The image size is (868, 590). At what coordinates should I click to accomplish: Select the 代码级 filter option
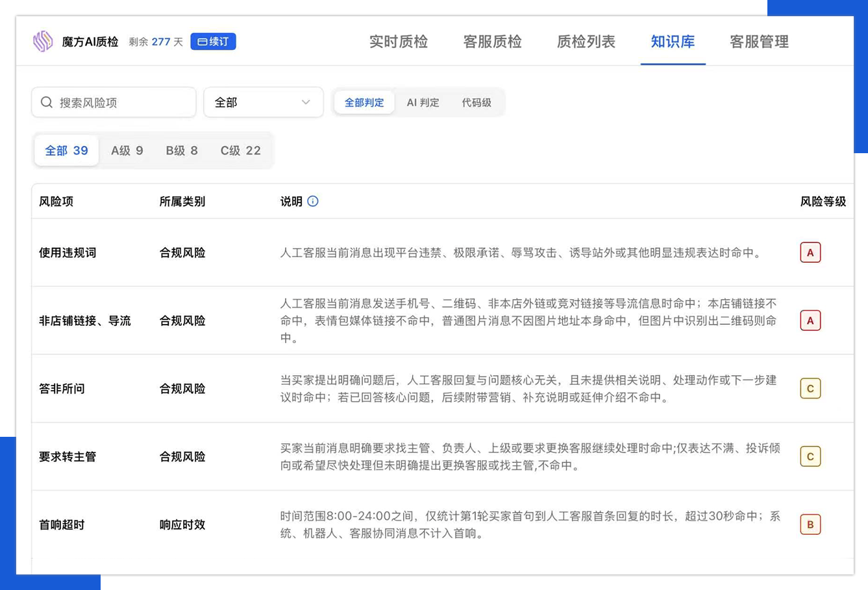tap(477, 103)
